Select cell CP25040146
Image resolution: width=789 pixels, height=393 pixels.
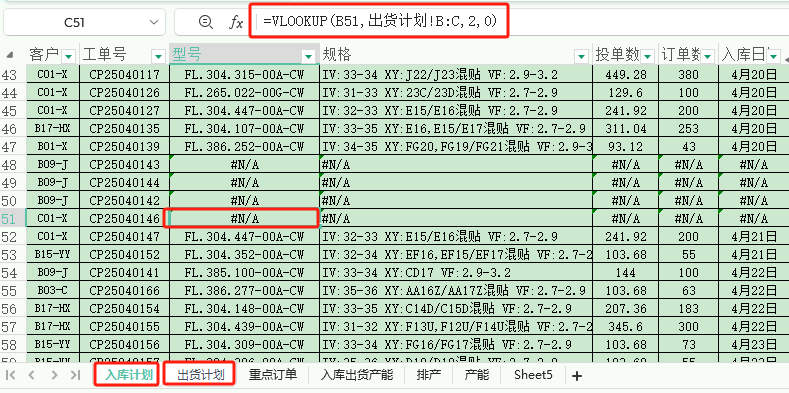pyautogui.click(x=124, y=218)
